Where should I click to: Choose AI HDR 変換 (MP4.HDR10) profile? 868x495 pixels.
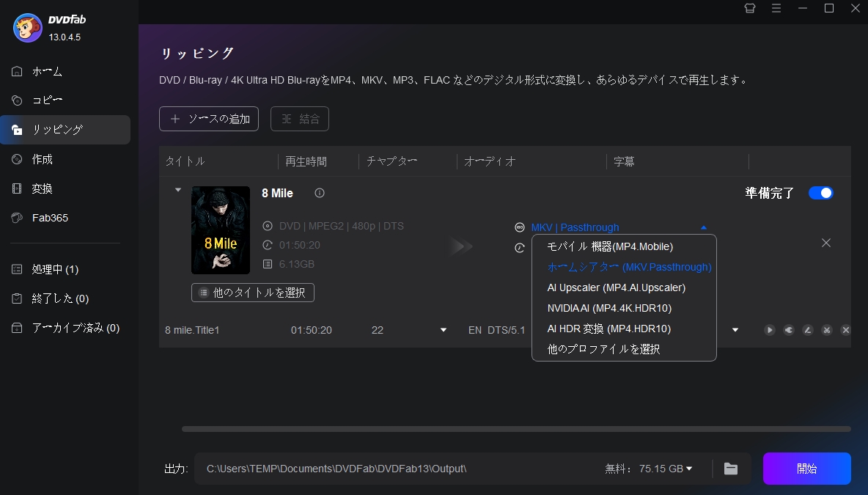click(x=624, y=329)
